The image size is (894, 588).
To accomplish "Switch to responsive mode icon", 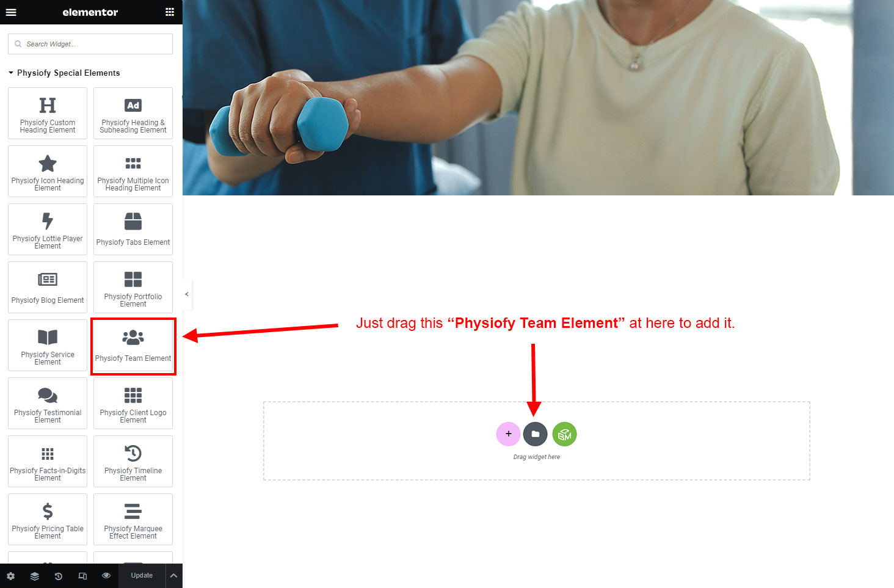I will (x=82, y=576).
